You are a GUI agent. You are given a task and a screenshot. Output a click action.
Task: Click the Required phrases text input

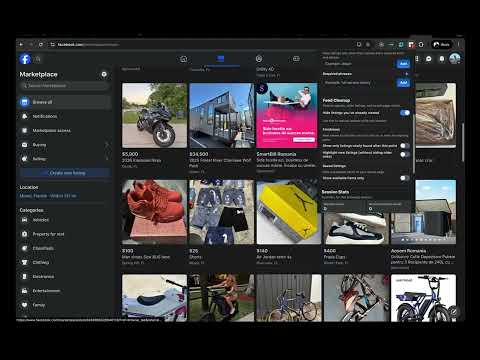click(x=359, y=83)
